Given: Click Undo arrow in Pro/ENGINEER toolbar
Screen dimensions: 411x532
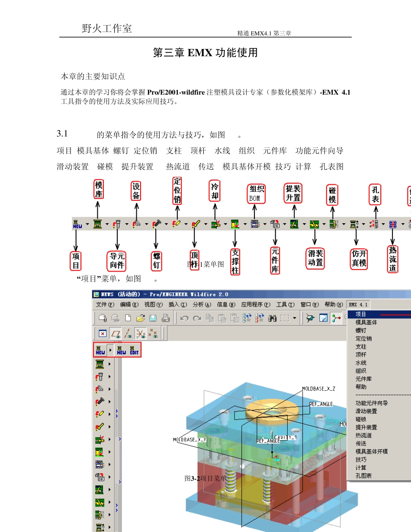Looking at the screenshot, I should 184,318.
